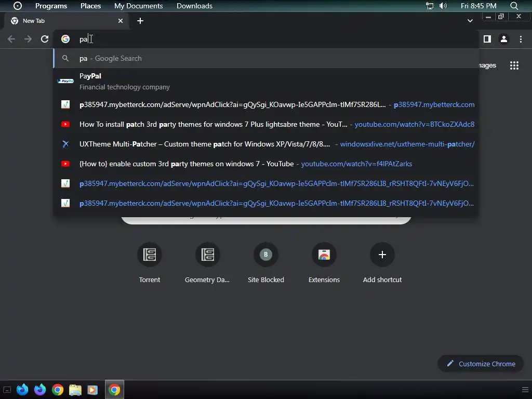The image size is (532, 399).
Task: Reload the page with the refresh icon
Action: [x=45, y=39]
